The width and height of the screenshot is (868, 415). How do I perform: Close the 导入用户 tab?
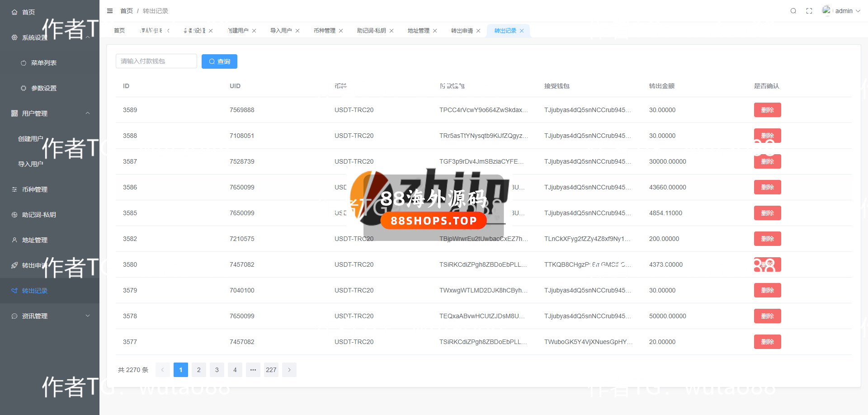pyautogui.click(x=297, y=31)
